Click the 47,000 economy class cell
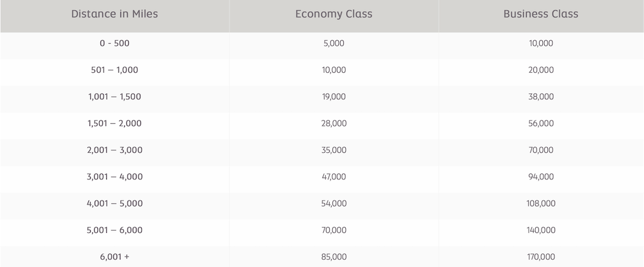The image size is (644, 267). [x=334, y=177]
